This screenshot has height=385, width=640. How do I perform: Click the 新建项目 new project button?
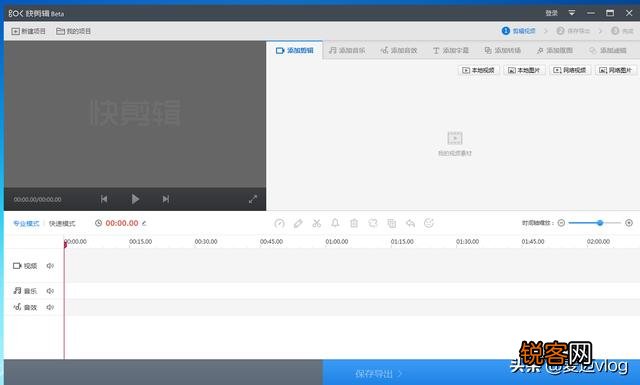tap(29, 31)
